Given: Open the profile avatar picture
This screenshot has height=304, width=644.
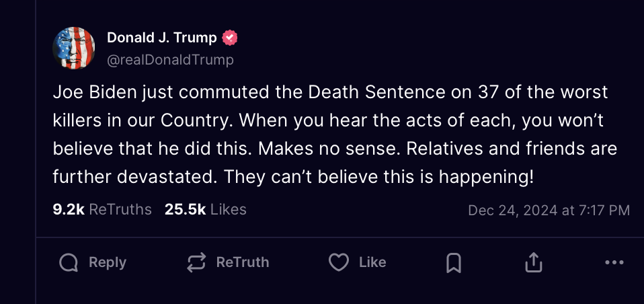Looking at the screenshot, I should coord(73,48).
